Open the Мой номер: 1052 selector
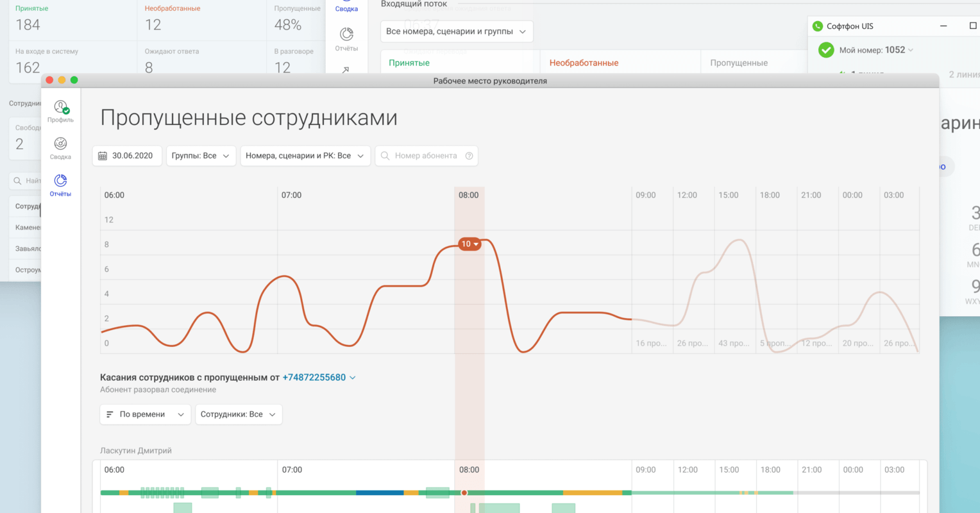Screen dimensions: 980x513 [876, 50]
